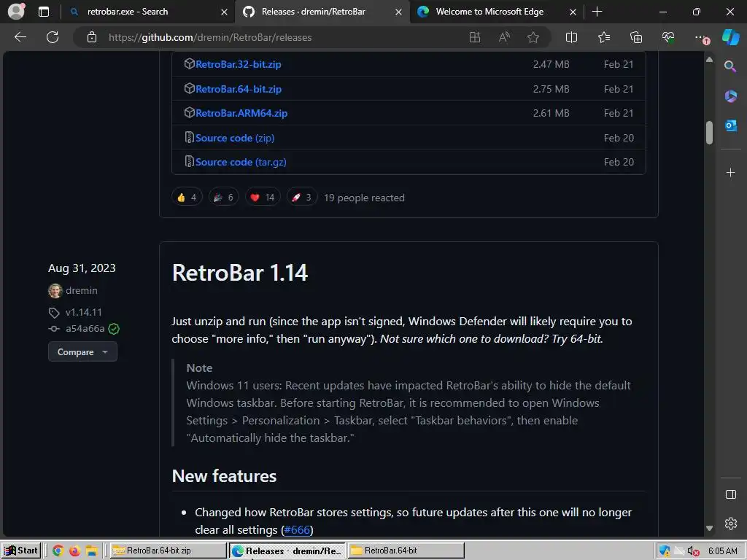The height and width of the screenshot is (560, 747).
Task: Open Collections panel
Action: coord(636,37)
